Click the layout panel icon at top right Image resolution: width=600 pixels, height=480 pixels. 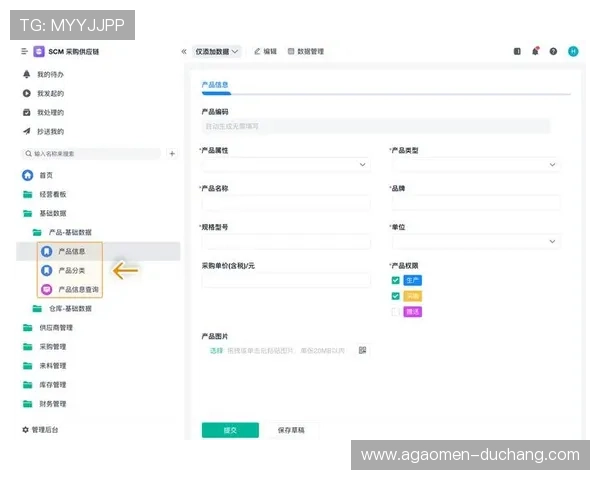(x=517, y=51)
